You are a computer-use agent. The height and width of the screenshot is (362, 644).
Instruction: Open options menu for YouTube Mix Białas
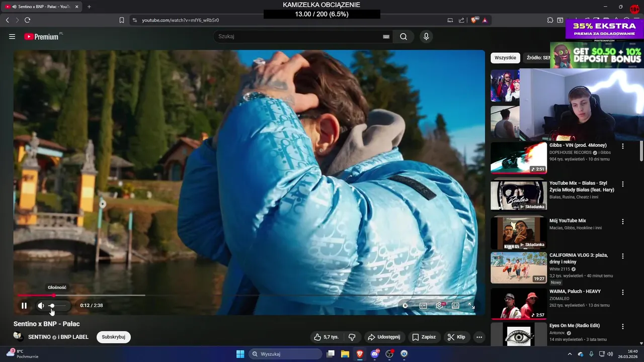pyautogui.click(x=623, y=185)
